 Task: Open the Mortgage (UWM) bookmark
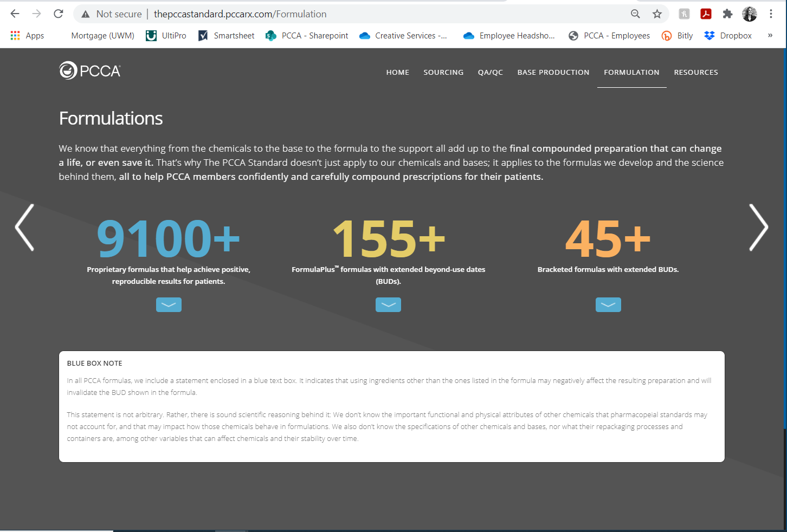point(103,36)
